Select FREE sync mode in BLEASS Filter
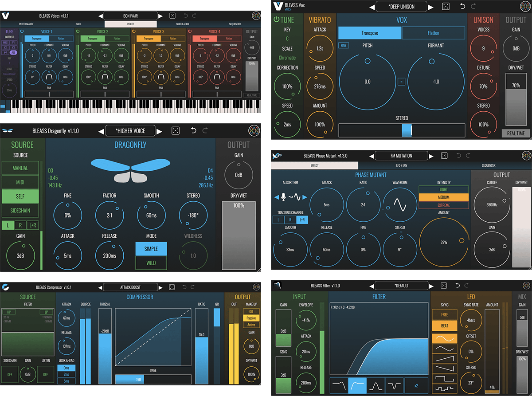This screenshot has height=396, width=532. click(445, 315)
